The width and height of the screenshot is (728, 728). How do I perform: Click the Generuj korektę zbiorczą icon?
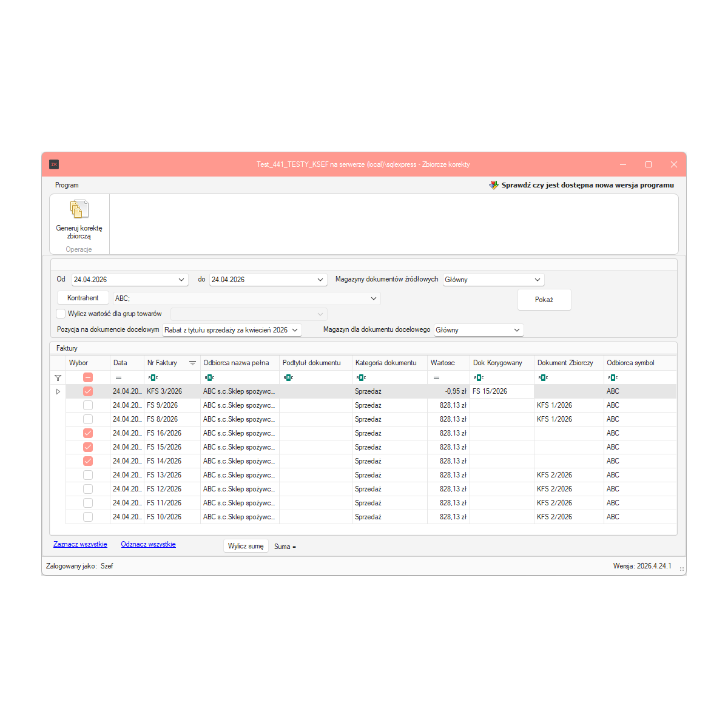79,209
